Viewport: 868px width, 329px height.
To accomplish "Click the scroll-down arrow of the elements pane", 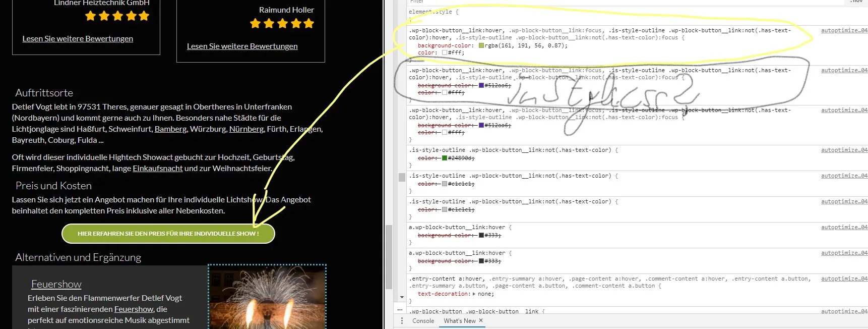I will (x=402, y=297).
